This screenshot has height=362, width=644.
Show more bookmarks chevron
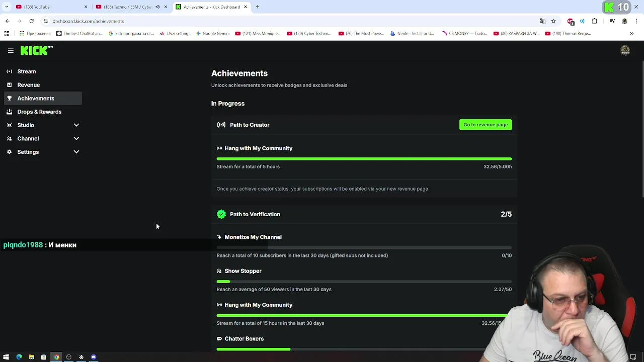(x=632, y=34)
